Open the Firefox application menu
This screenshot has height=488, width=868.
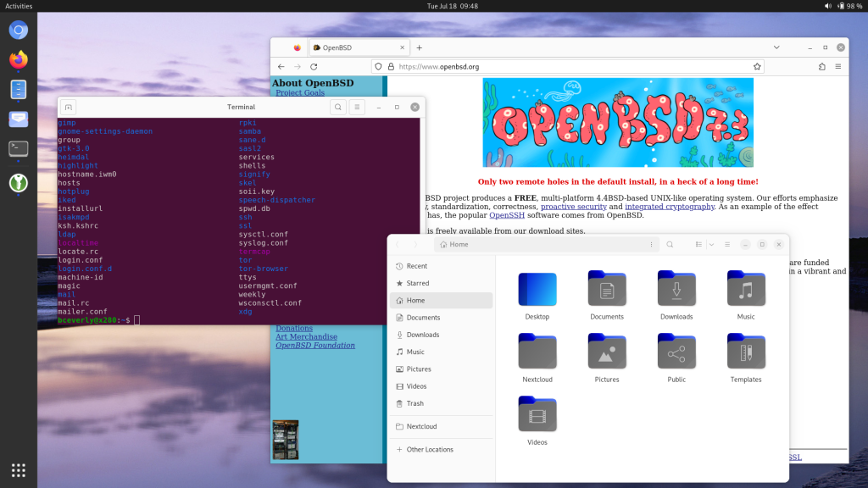pyautogui.click(x=838, y=66)
